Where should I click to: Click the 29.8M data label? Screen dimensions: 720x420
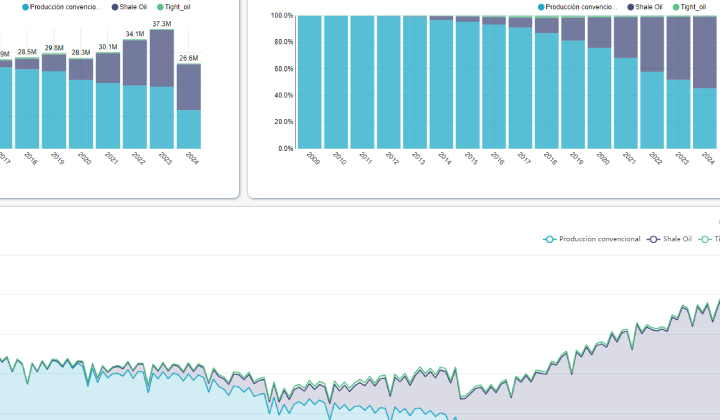[x=54, y=48]
